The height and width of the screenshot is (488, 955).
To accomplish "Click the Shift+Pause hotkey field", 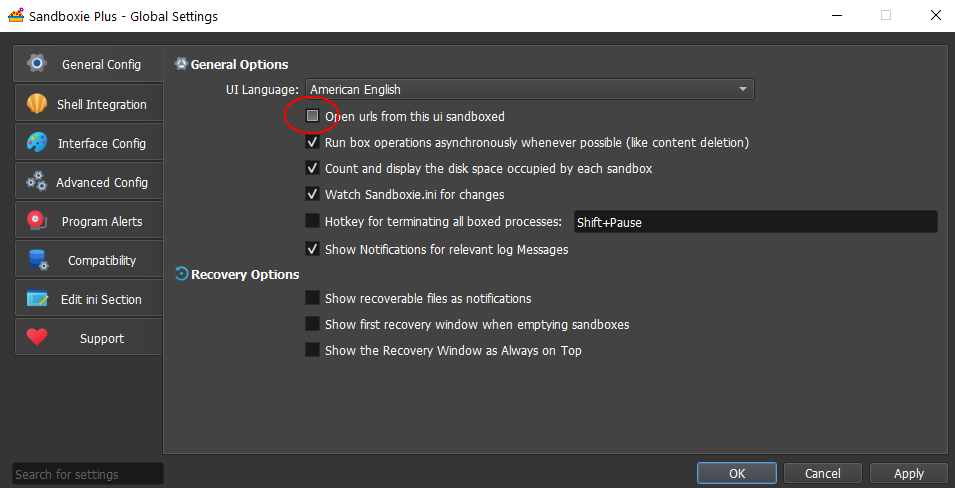I will point(755,222).
